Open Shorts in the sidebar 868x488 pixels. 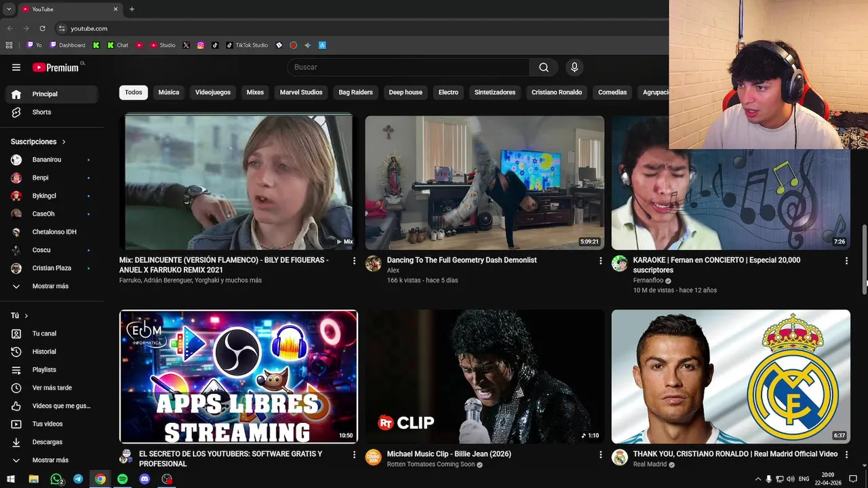pyautogui.click(x=52, y=112)
